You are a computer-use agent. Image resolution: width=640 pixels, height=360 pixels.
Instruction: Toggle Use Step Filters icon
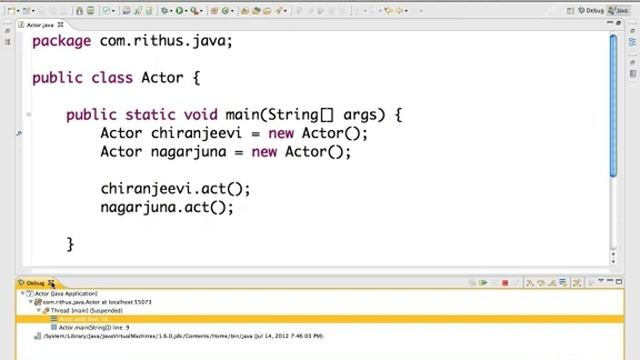click(577, 282)
